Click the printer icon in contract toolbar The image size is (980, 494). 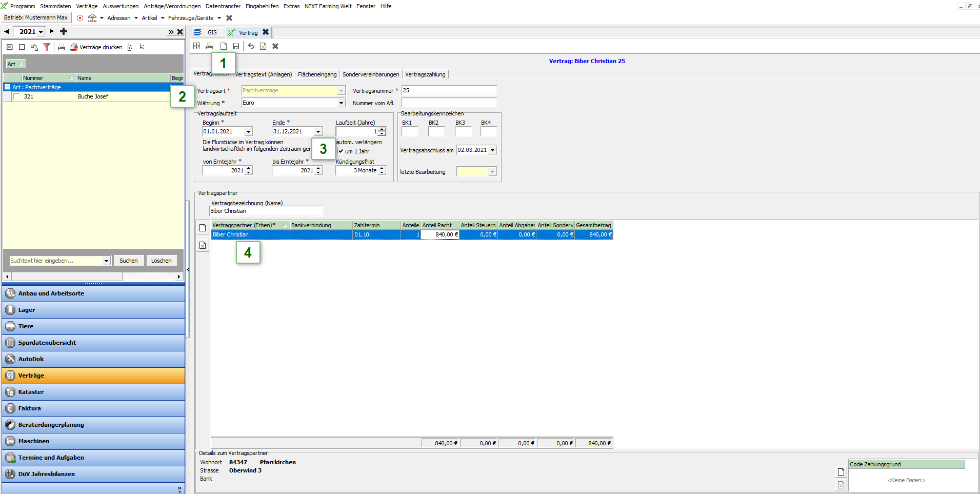[x=209, y=46]
